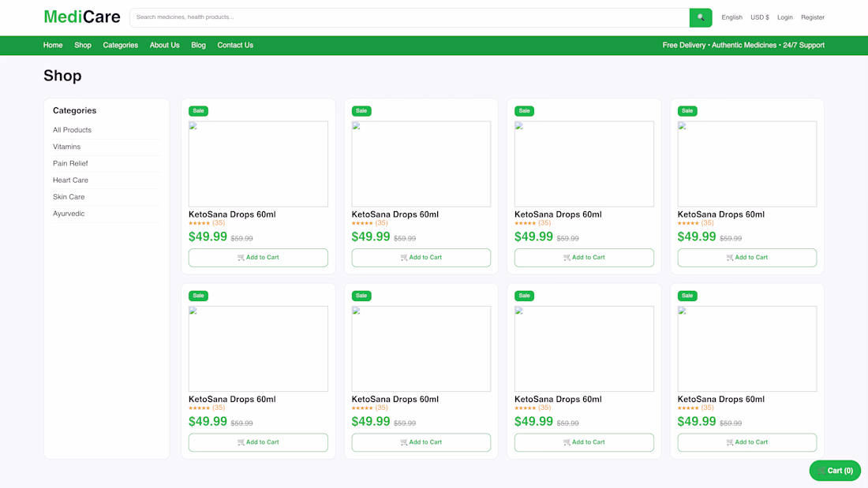This screenshot has width=868, height=488.
Task: Open the Shop menu item
Action: click(83, 46)
